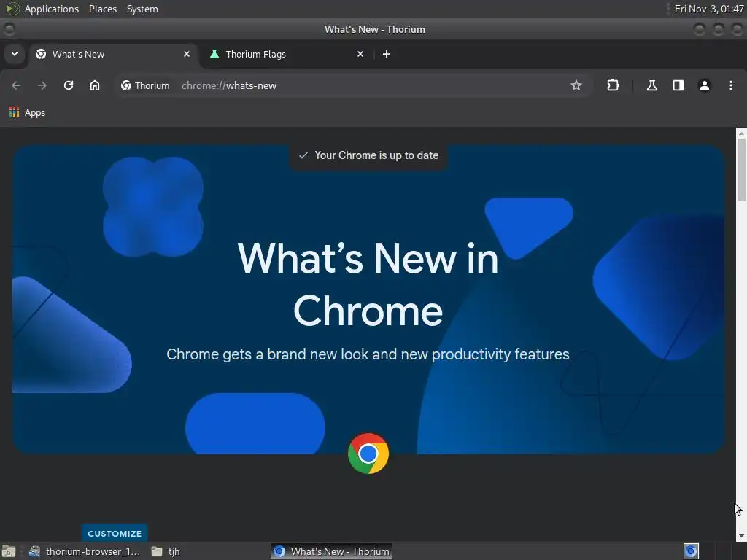The width and height of the screenshot is (747, 560).
Task: Click the show desktop icon in taskbar
Action: pos(9,551)
